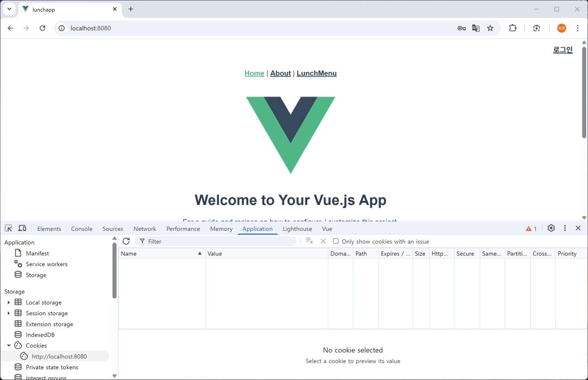This screenshot has width=588, height=380.
Task: Sort cookies by Name column header
Action: tap(162, 254)
